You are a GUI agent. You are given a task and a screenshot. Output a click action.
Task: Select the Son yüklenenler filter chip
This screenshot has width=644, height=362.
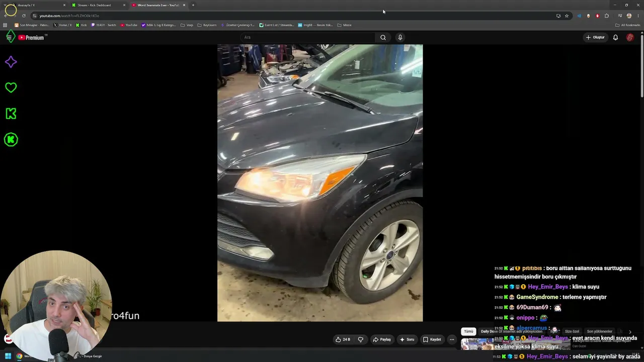[600, 332]
